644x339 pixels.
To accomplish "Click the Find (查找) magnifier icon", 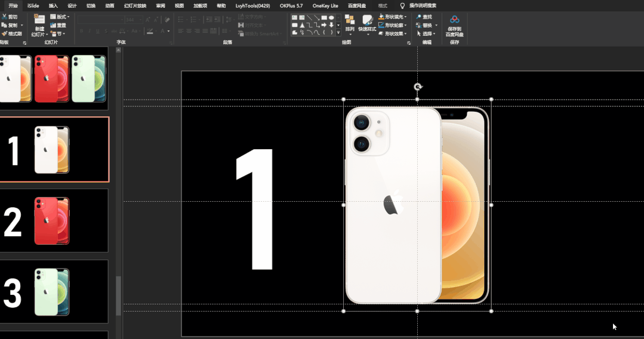I will [x=418, y=17].
